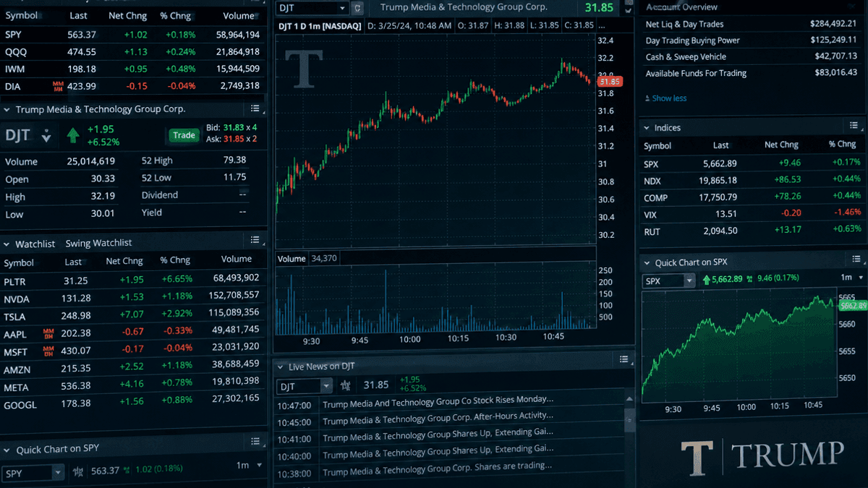Click the green up-arrow beside DJT change
Viewport: 868px width, 488px height.
[x=72, y=135]
